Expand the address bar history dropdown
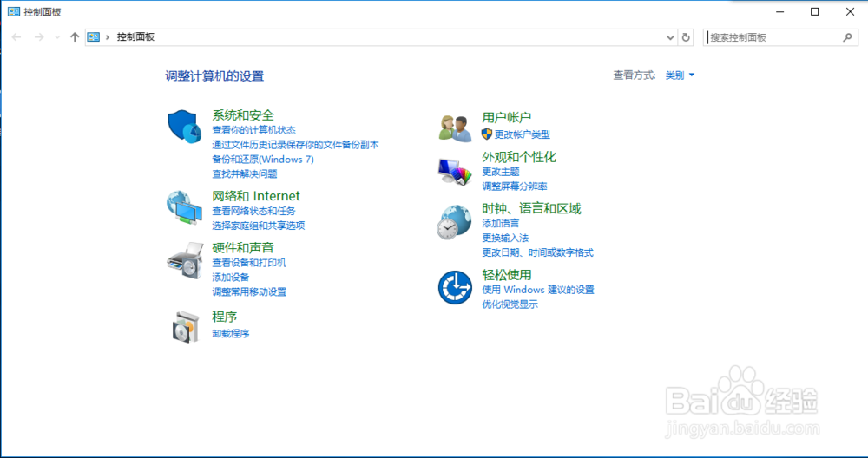 pos(670,37)
